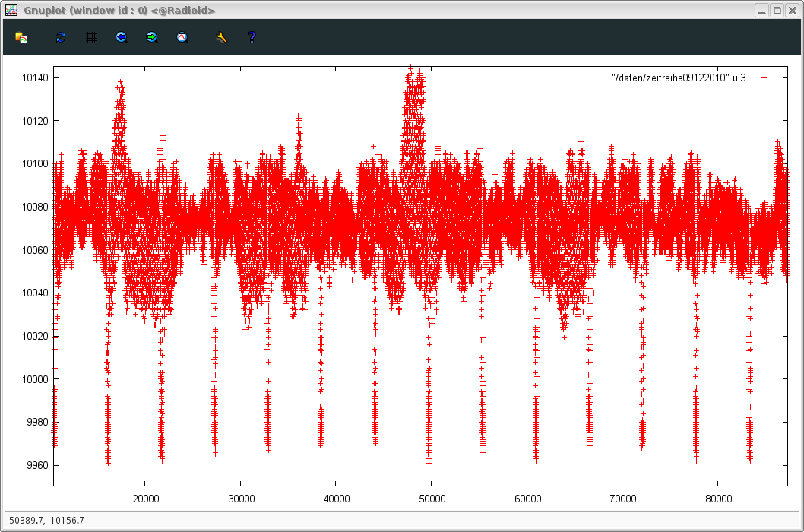Toggle grid lines on the plot

(90, 37)
